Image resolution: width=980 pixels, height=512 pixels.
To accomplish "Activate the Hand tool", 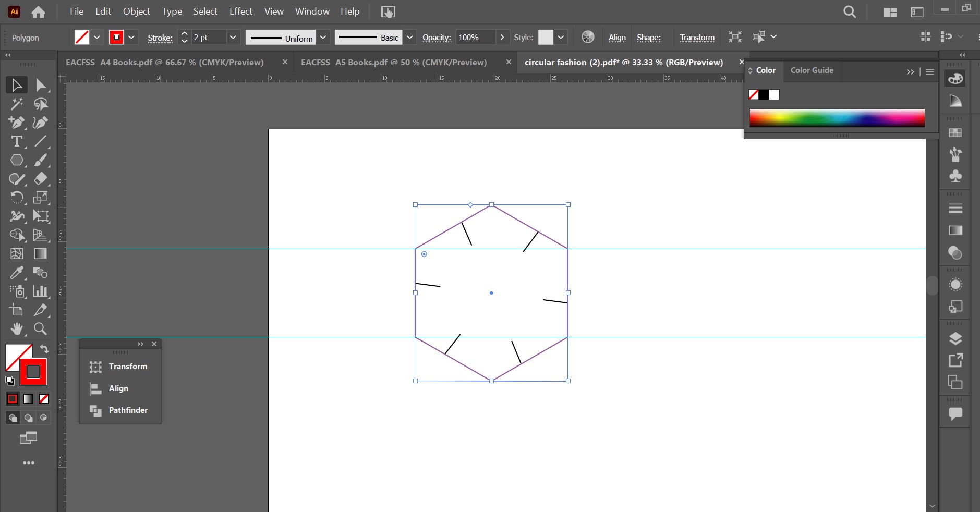I will pyautogui.click(x=17, y=329).
